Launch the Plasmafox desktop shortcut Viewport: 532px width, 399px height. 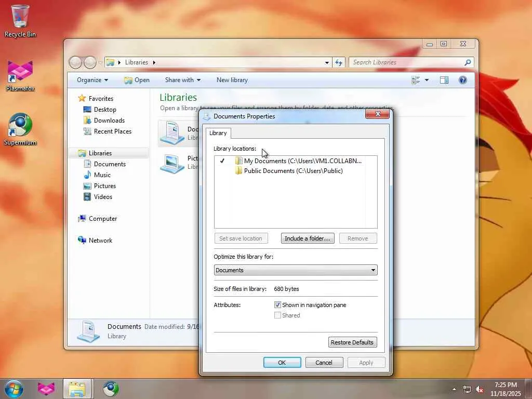coord(20,76)
